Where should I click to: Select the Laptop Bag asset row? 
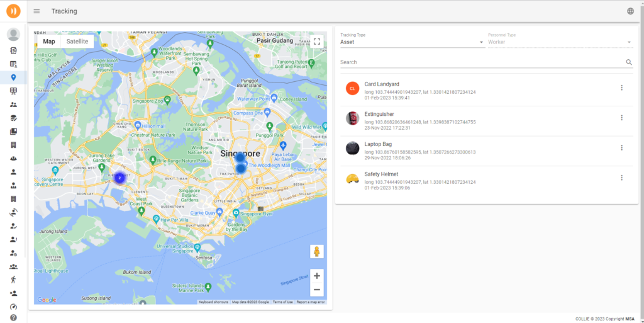coord(486,151)
